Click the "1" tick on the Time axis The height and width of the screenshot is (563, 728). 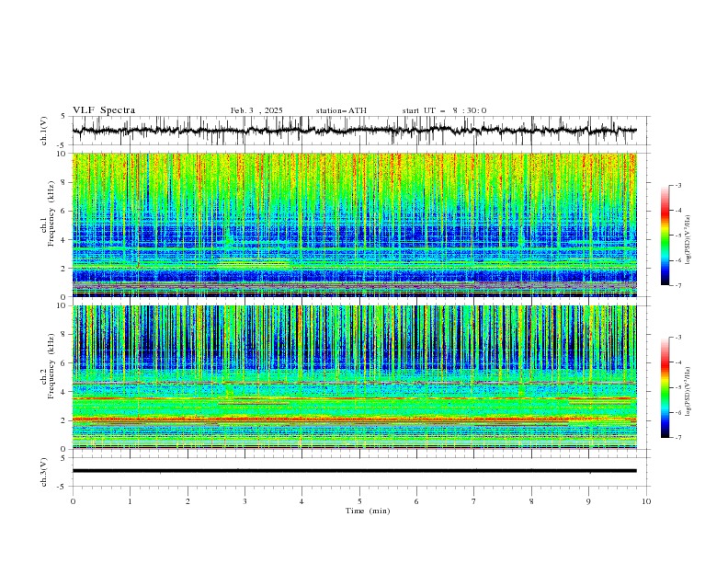tap(130, 501)
